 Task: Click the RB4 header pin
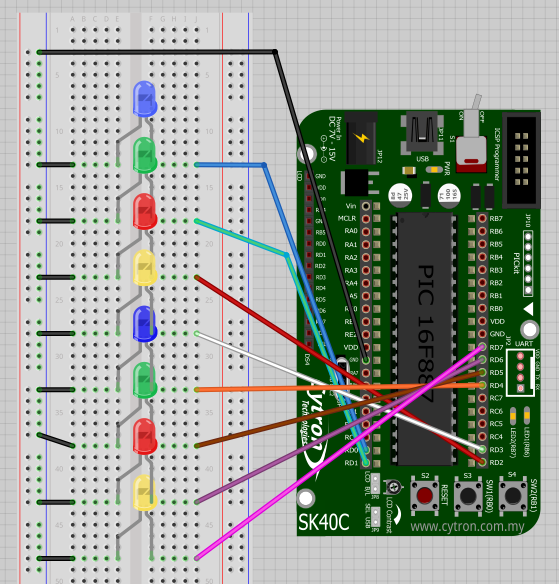point(482,257)
